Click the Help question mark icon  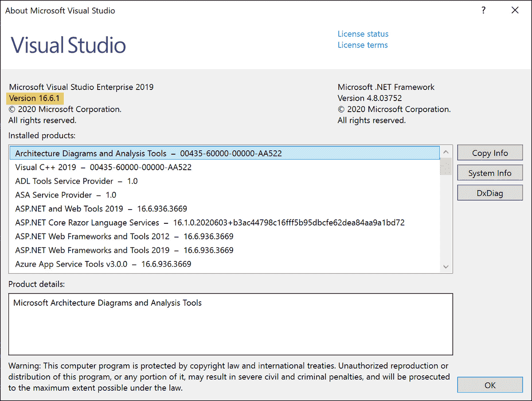point(483,10)
